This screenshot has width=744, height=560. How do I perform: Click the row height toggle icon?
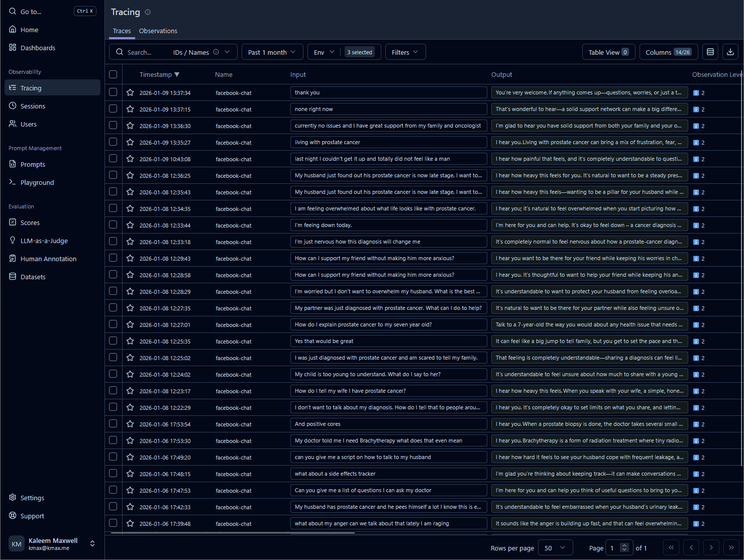pos(710,52)
